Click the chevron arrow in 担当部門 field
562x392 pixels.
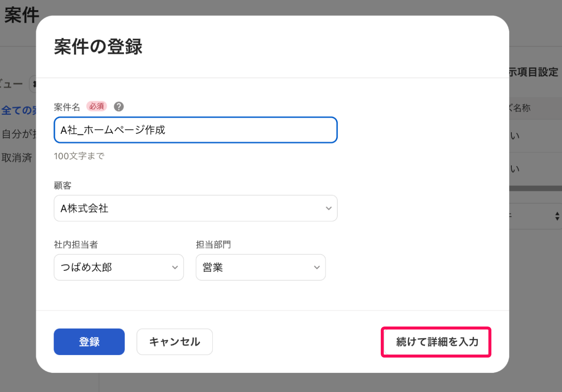(x=317, y=267)
